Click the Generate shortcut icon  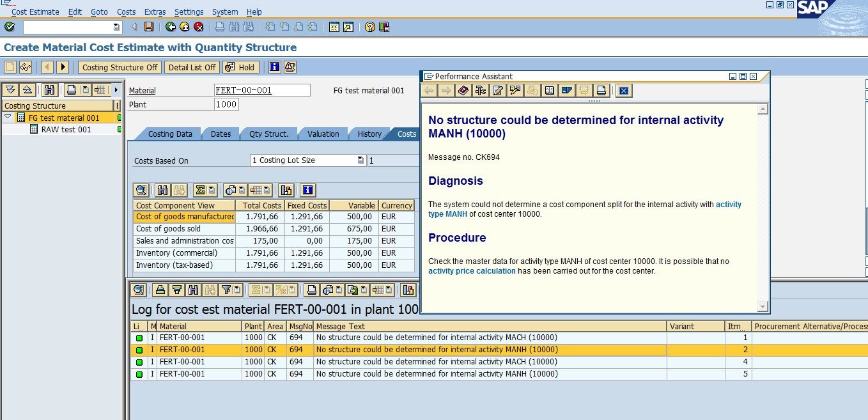348,27
